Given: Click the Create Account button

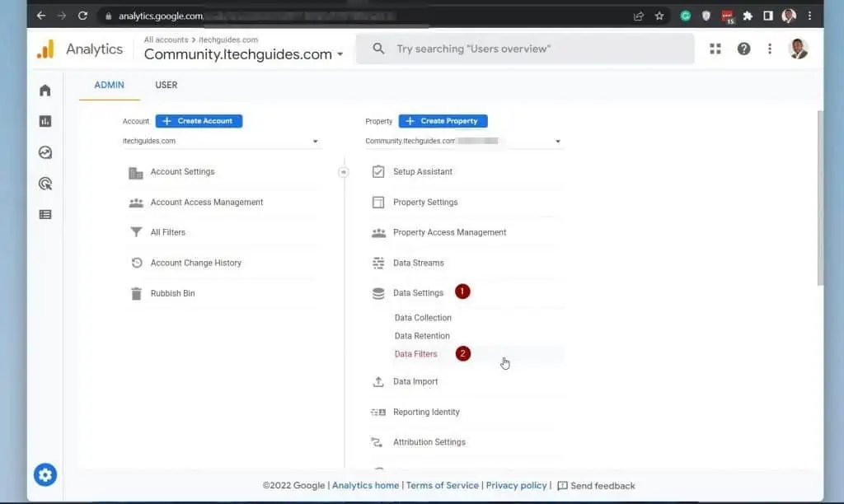Looking at the screenshot, I should (x=199, y=121).
